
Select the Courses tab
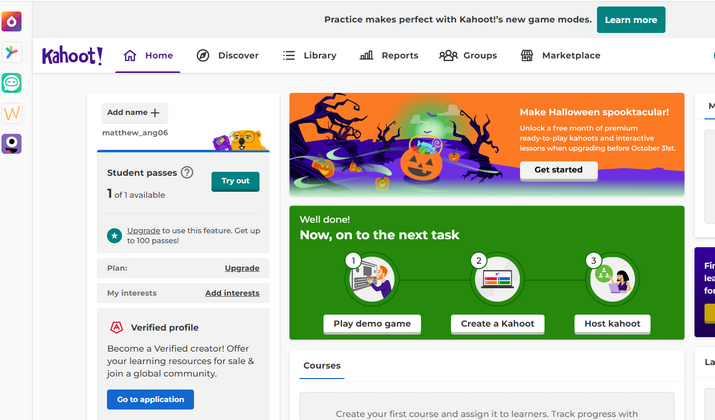322,366
